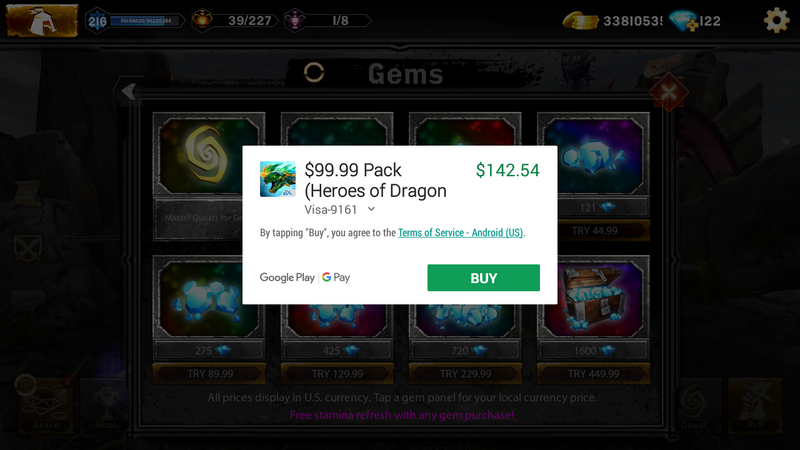Open the Quest tab
The height and width of the screenshot is (450, 800).
(694, 407)
